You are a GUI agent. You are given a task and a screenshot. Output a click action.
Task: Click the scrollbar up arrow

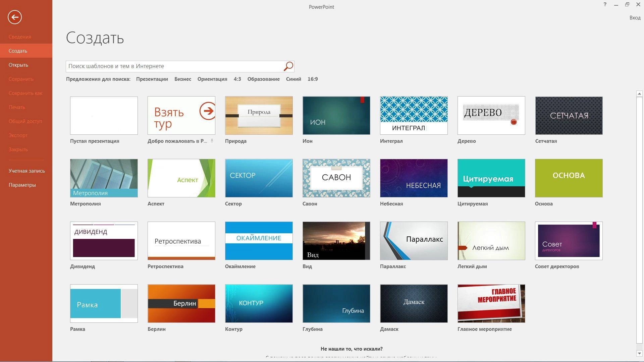(639, 94)
